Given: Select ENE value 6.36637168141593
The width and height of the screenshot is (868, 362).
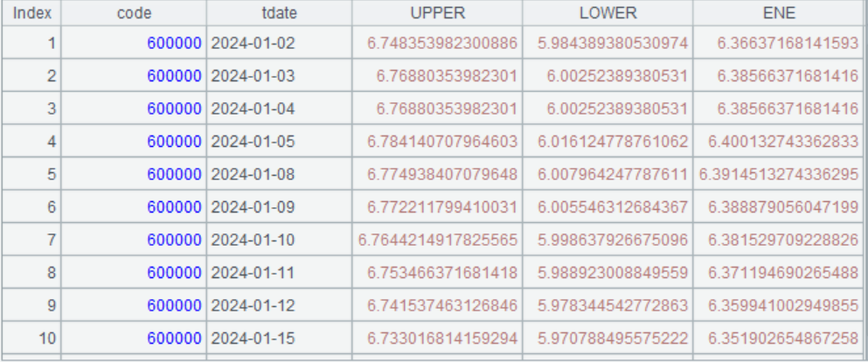Looking at the screenshot, I should [778, 43].
